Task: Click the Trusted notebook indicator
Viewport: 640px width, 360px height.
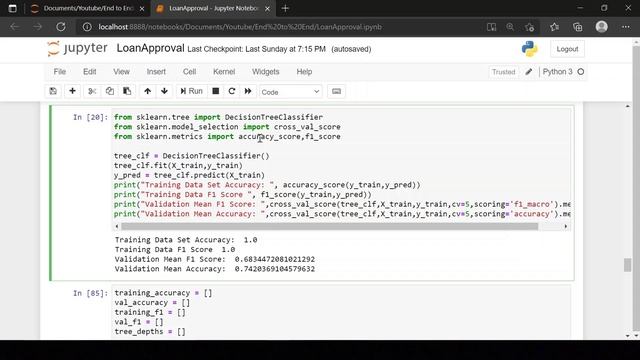Action: 503,72
